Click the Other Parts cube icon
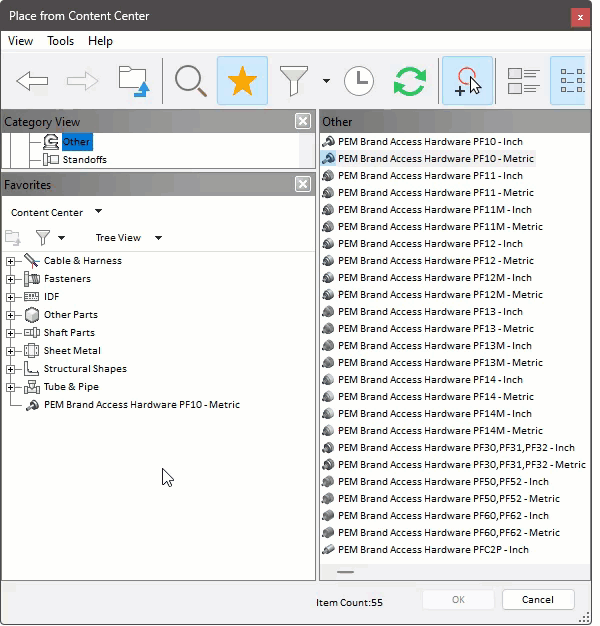This screenshot has height=626, width=600. click(x=32, y=315)
